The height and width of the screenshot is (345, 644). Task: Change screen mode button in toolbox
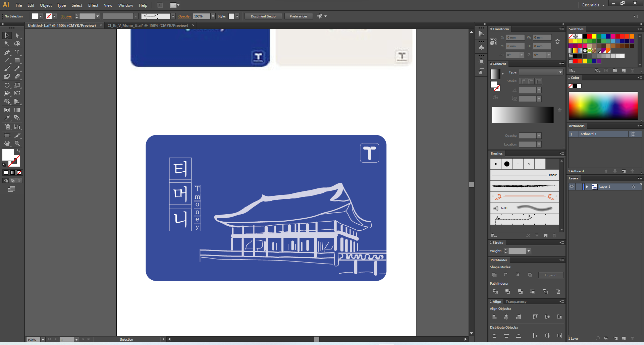[x=11, y=189]
